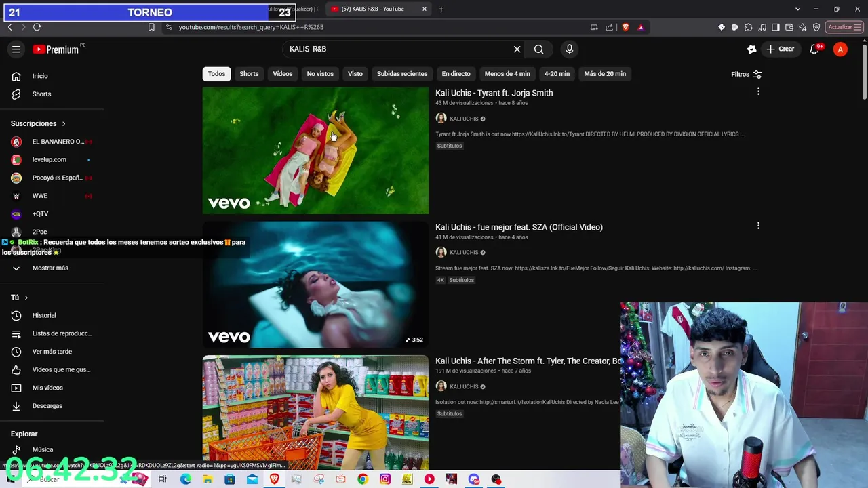Select Menos de 4 min chip
The height and width of the screenshot is (488, 868).
507,73
